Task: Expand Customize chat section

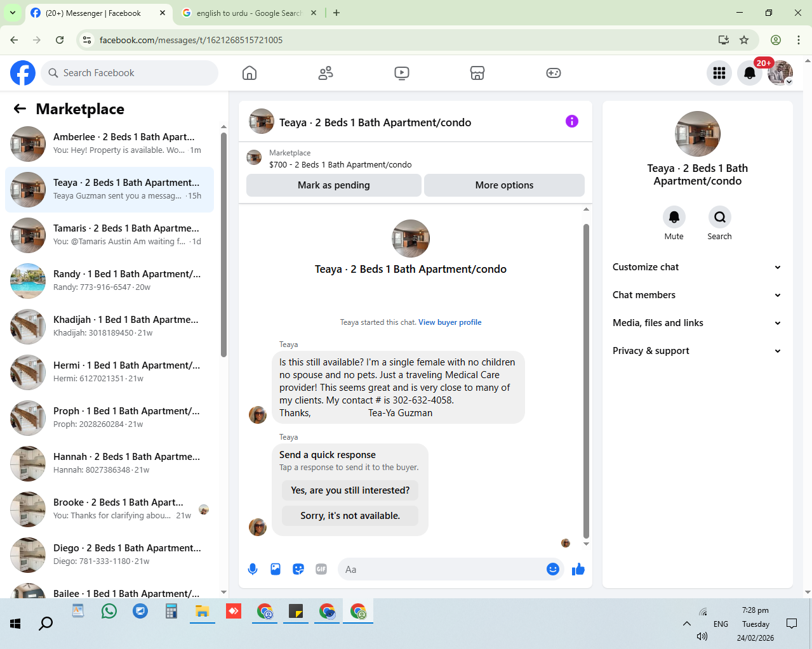Action: [697, 267]
